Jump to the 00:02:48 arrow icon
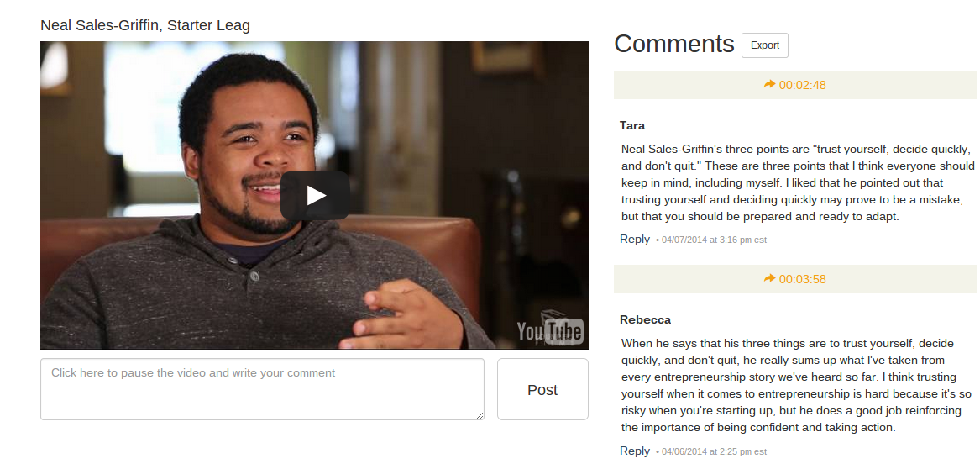 point(769,84)
